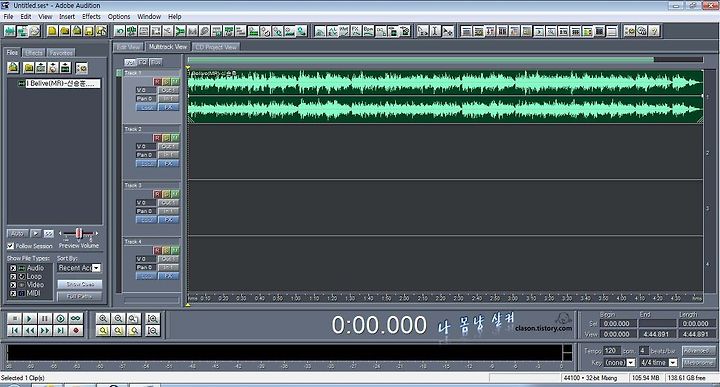Click the Pause transport button
The height and width of the screenshot is (387, 720).
tap(45, 318)
